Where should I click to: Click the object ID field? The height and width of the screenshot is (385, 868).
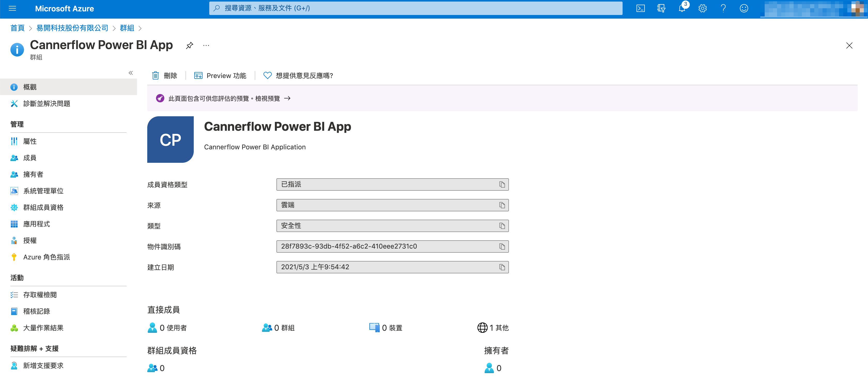(x=392, y=247)
